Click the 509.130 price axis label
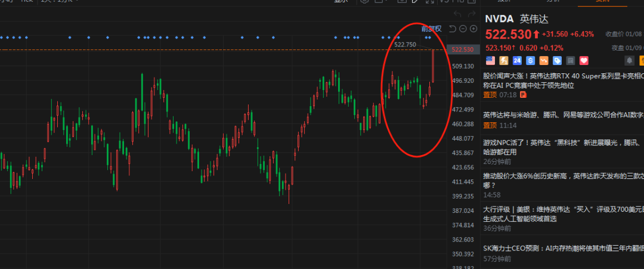 click(x=463, y=66)
